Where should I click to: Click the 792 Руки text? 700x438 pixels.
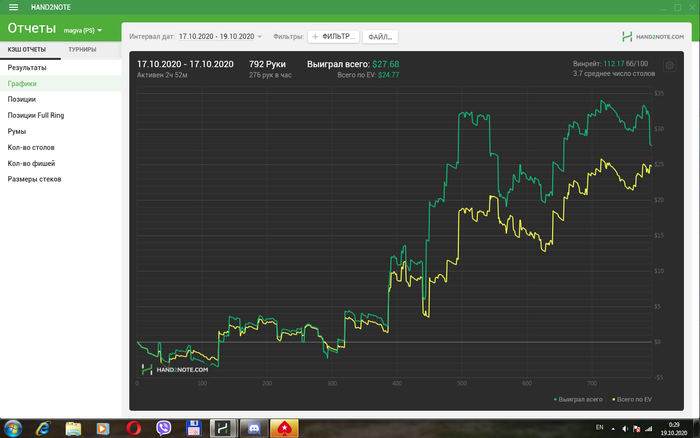coord(267,64)
